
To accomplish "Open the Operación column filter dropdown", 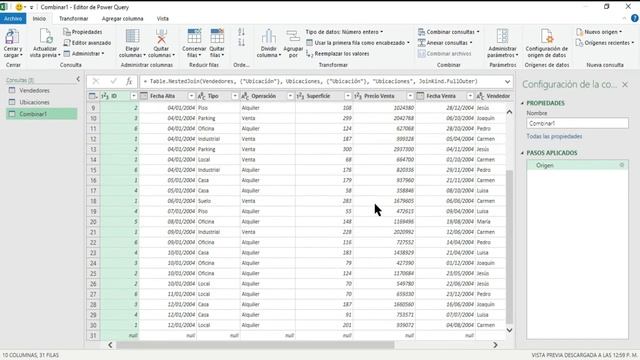I will pos(290,96).
